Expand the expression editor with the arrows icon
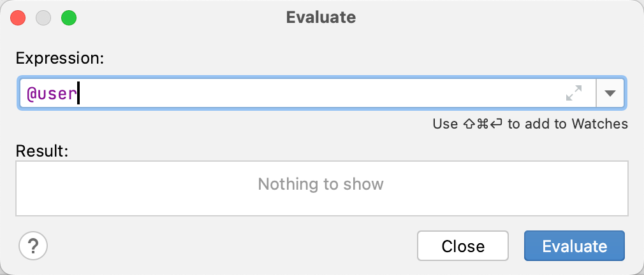 tap(574, 94)
